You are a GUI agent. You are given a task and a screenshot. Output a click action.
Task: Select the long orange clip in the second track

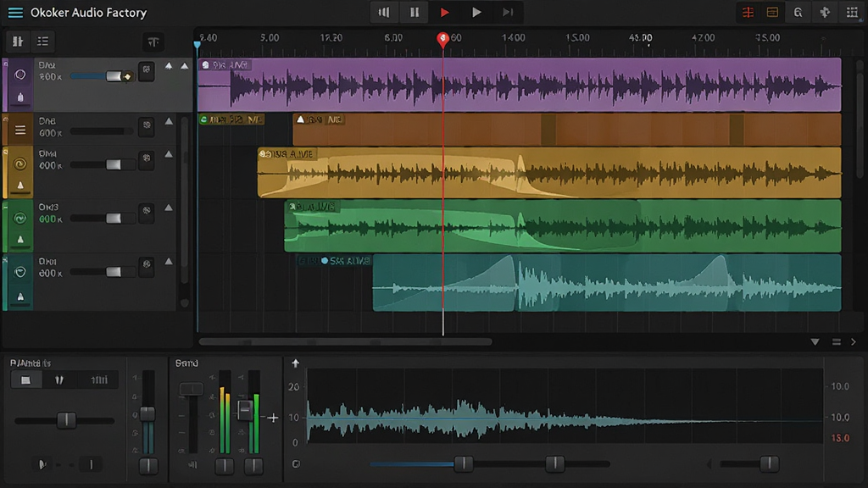tap(567, 130)
